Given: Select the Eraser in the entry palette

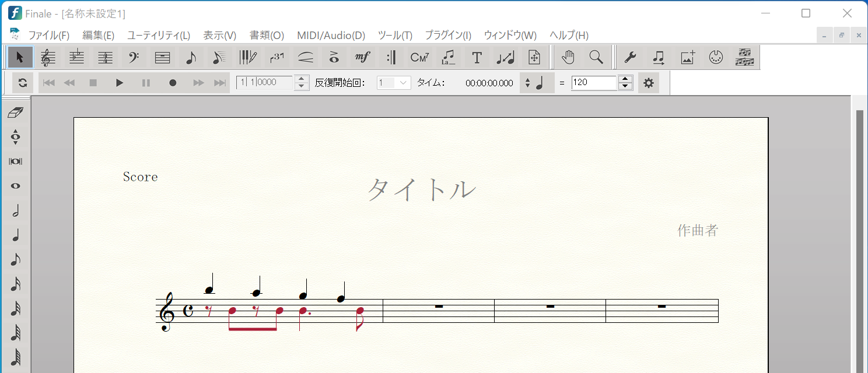Looking at the screenshot, I should (16, 112).
